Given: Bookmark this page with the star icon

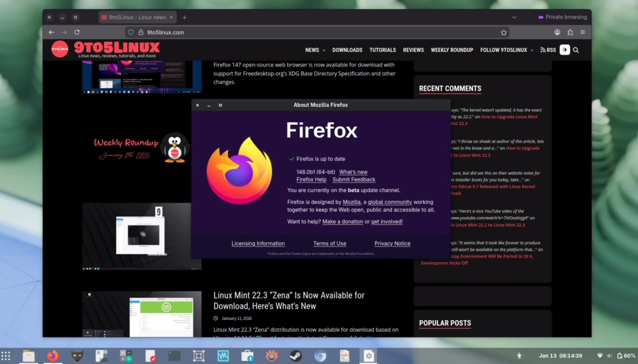Looking at the screenshot, I should point(503,32).
